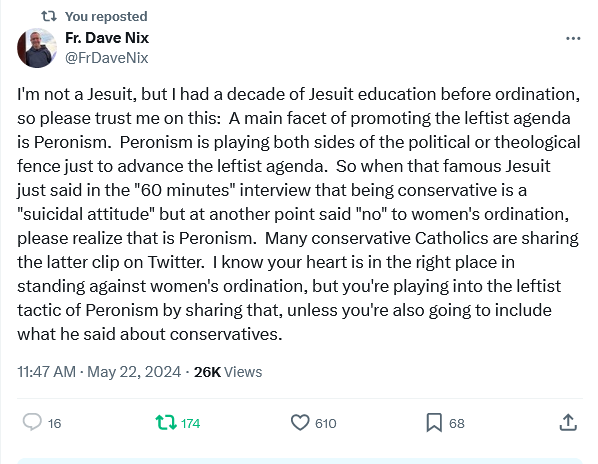598x464 pixels.
Task: Open the @FrDaveNix handle link
Action: (106, 58)
